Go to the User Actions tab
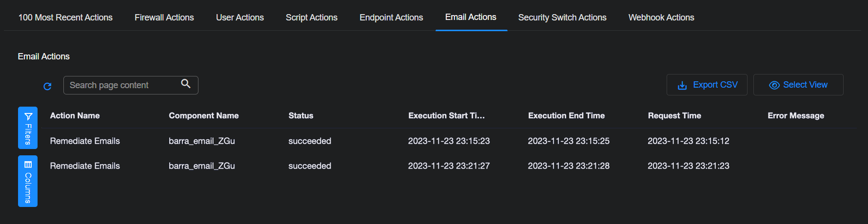This screenshot has width=868, height=224. pyautogui.click(x=239, y=18)
